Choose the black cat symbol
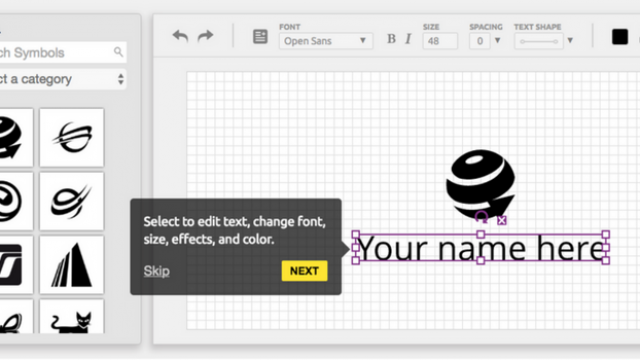Image resolution: width=640 pixels, height=360 pixels. point(72,317)
